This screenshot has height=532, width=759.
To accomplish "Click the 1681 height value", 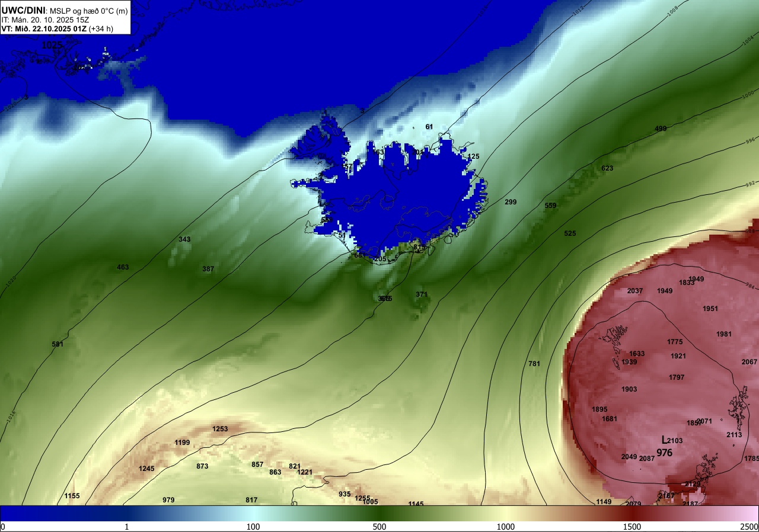I will click(610, 419).
